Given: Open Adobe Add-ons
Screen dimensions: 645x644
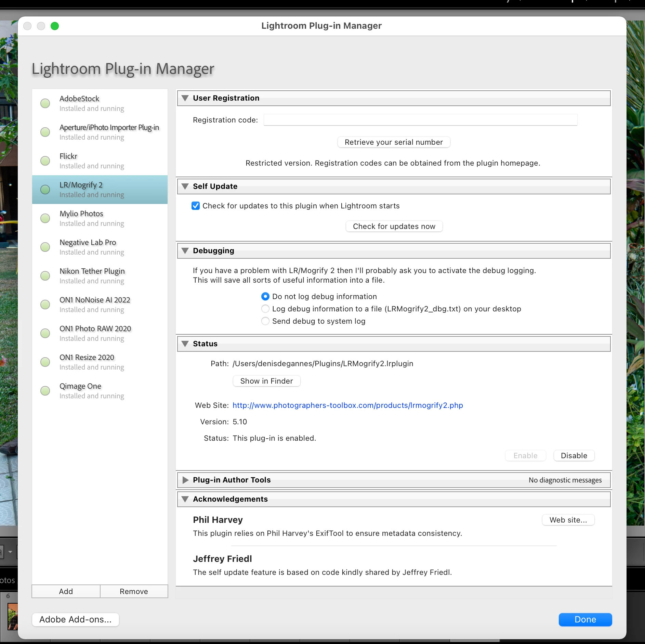Looking at the screenshot, I should click(x=75, y=619).
